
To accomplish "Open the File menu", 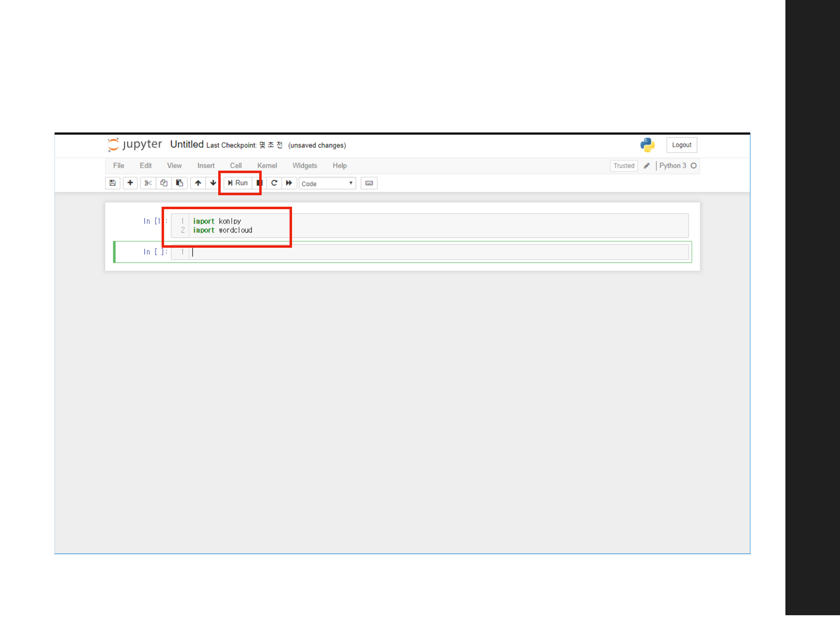I will [x=119, y=166].
